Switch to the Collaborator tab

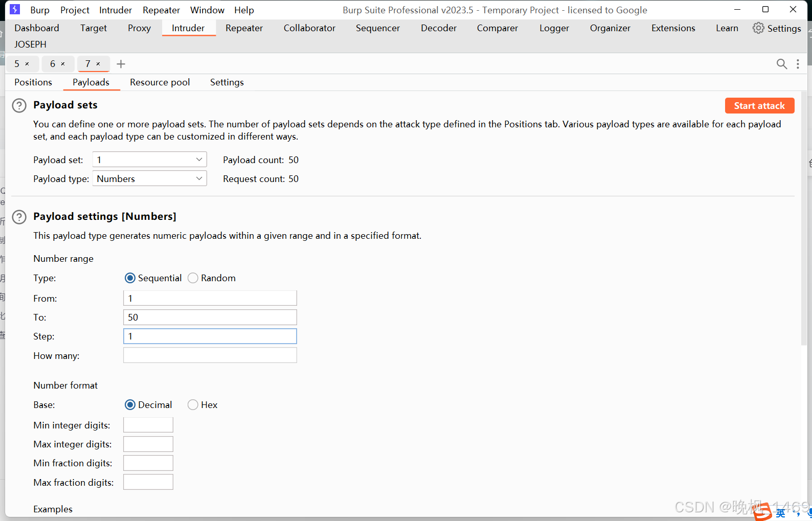pos(309,28)
